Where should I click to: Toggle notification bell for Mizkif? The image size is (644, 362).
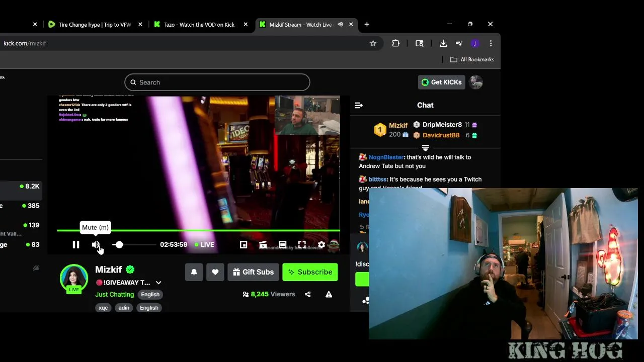194,272
